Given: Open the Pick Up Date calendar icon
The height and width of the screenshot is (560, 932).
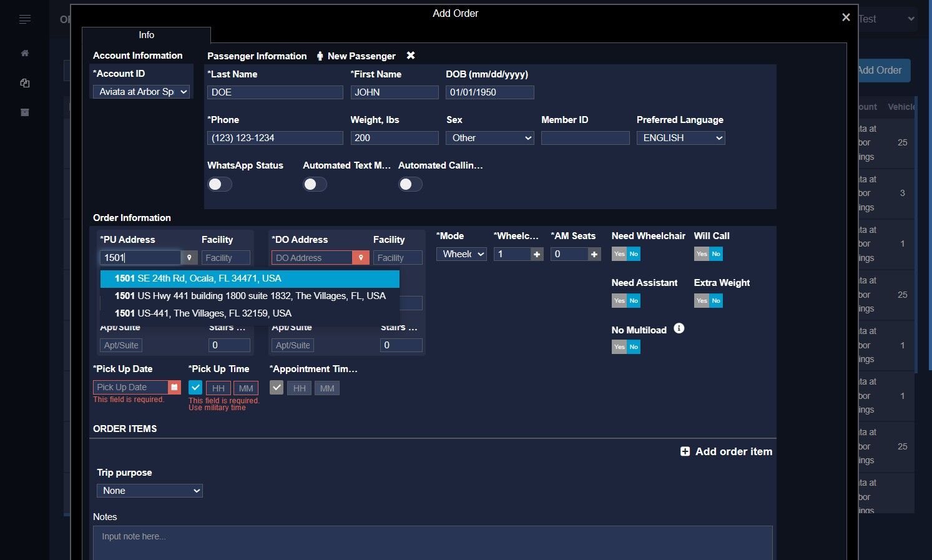Looking at the screenshot, I should coord(174,388).
